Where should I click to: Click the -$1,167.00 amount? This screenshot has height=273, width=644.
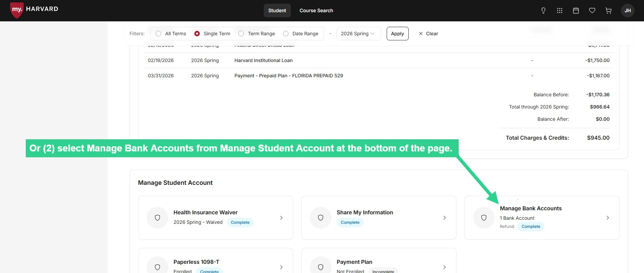pos(598,76)
